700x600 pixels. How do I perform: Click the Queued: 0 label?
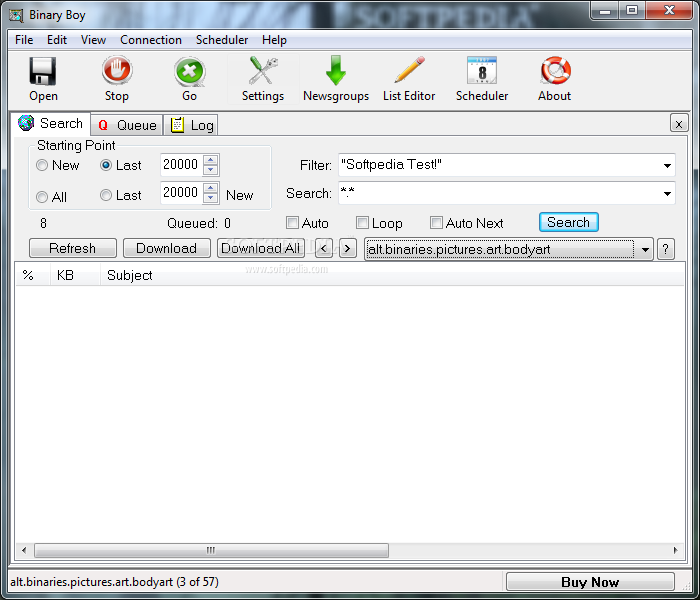tap(199, 223)
